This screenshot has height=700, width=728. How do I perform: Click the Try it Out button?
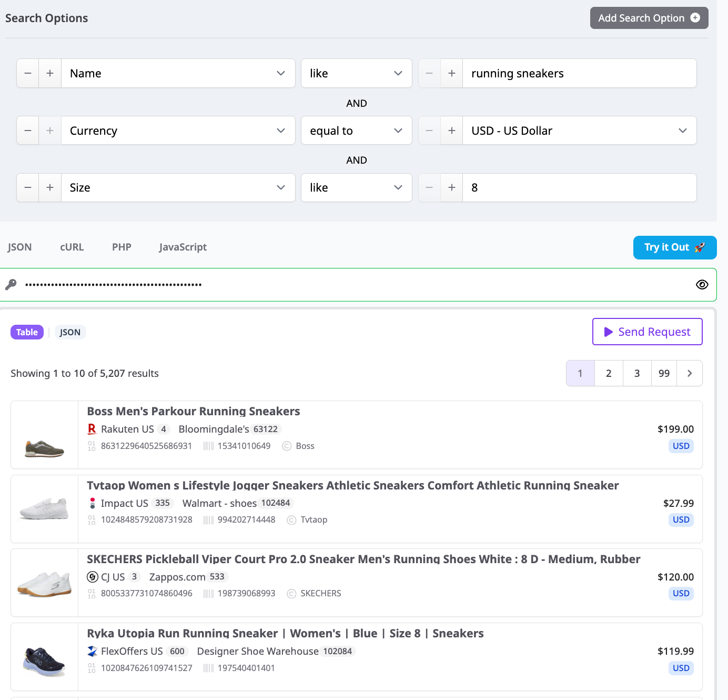point(675,247)
